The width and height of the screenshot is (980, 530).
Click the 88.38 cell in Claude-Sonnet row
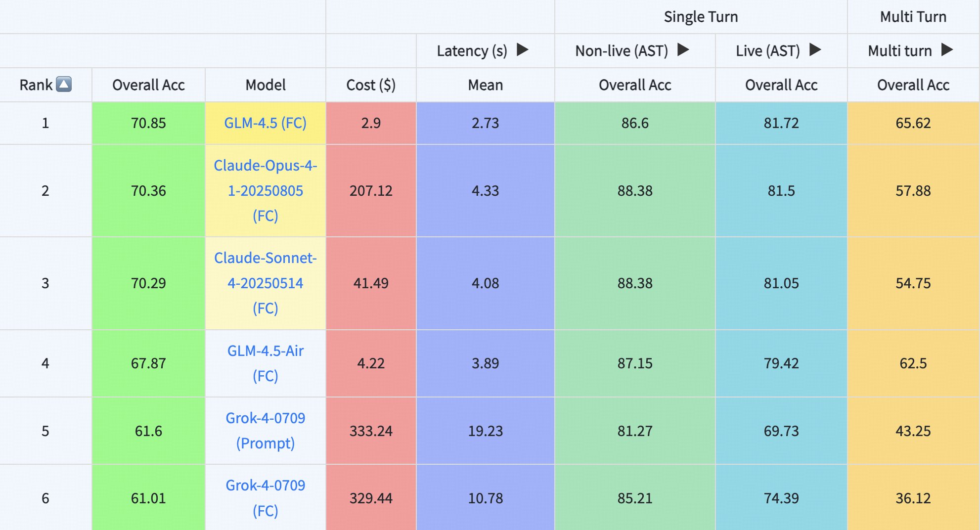click(x=635, y=283)
